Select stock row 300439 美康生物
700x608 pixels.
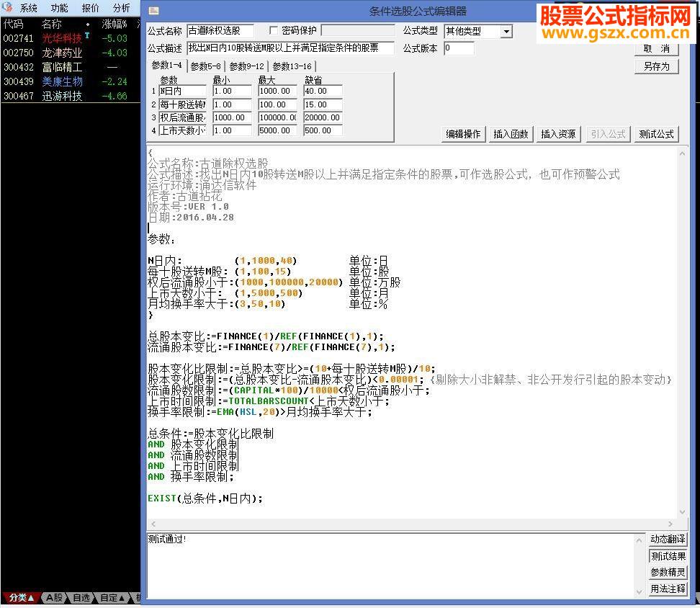(x=71, y=81)
